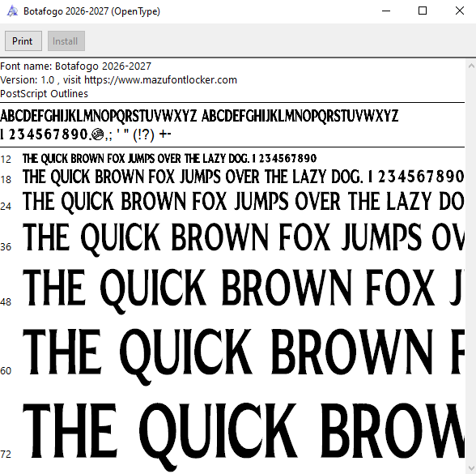This screenshot has height=474, width=476.
Task: Click the size label 24
Action: [x=6, y=207]
